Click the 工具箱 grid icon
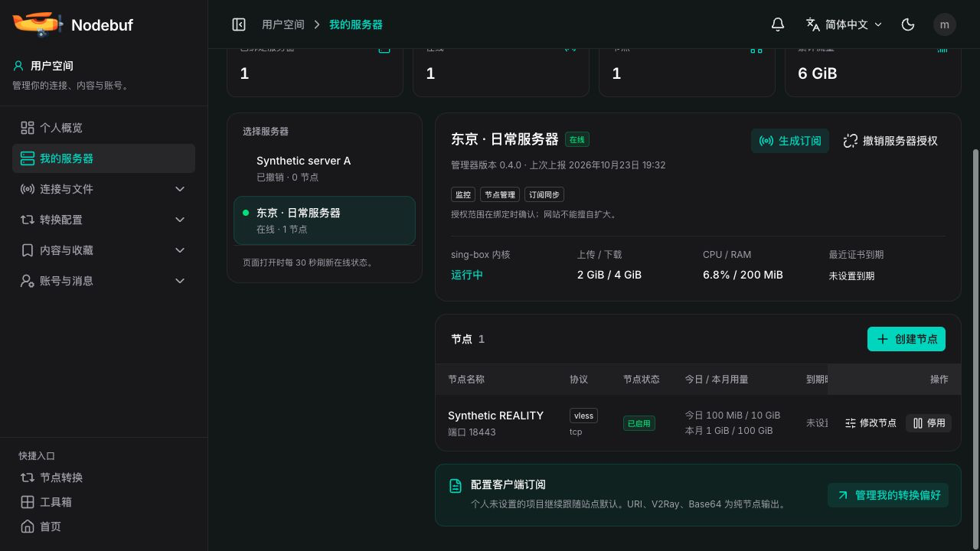The image size is (980, 551). coord(28,502)
